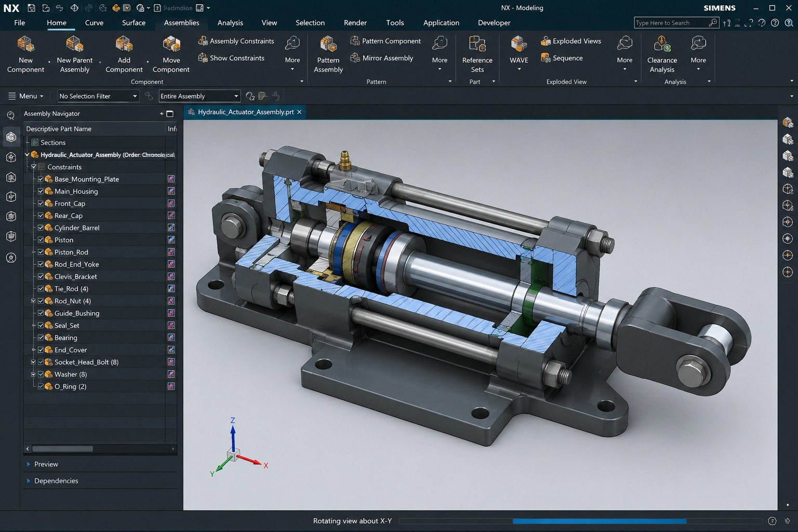
Task: Click the Add Component icon
Action: click(124, 45)
